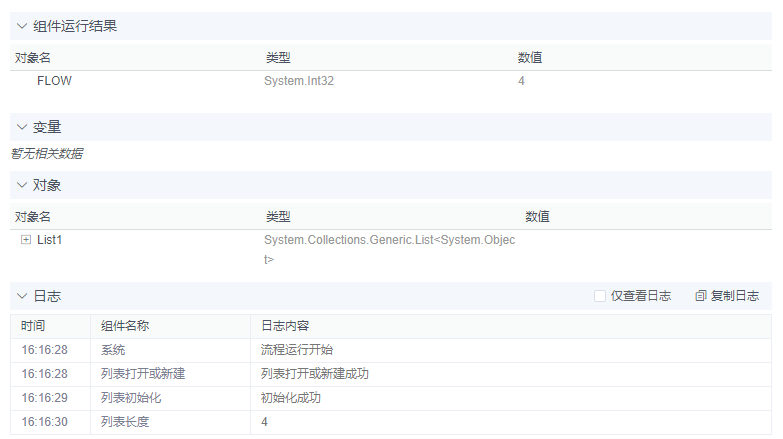Collapse the 变量 section chevron
Viewport: 783px width, 439px height.
22,127
